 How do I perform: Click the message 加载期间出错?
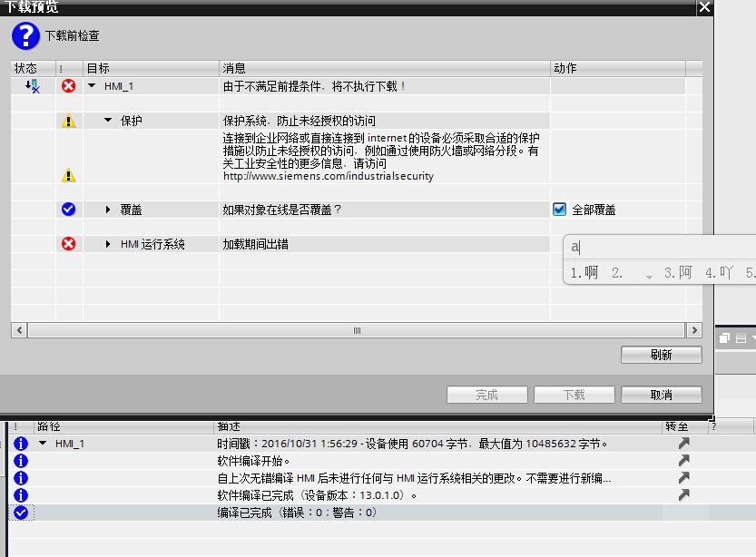click(256, 244)
